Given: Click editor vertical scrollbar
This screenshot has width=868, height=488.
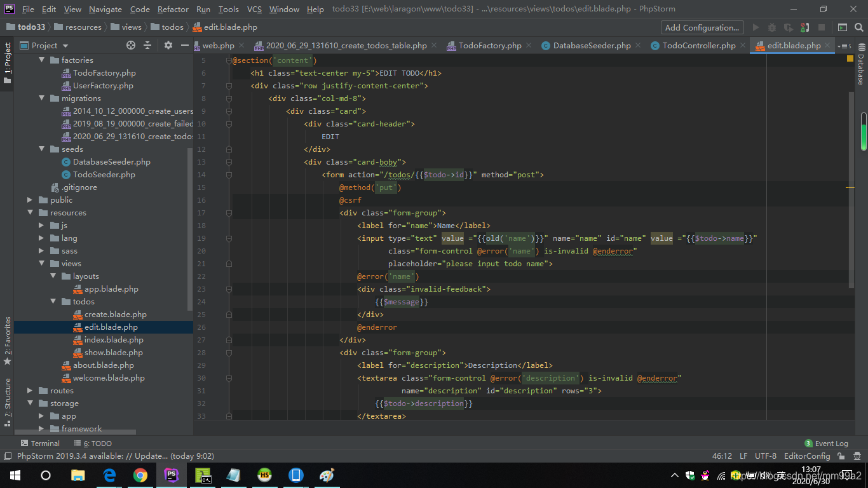Looking at the screenshot, I should (x=852, y=190).
